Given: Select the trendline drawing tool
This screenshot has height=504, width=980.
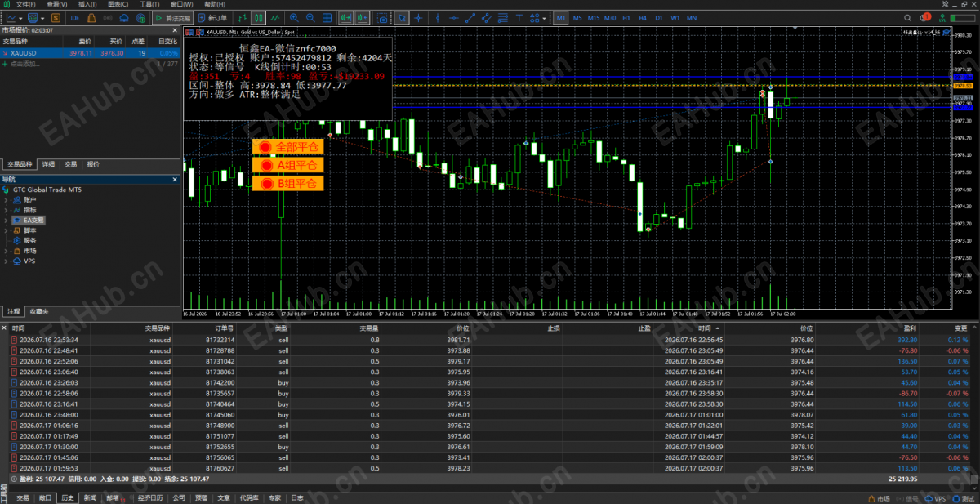Looking at the screenshot, I should 470,17.
